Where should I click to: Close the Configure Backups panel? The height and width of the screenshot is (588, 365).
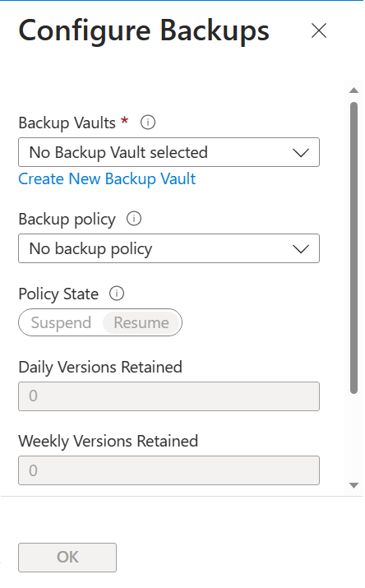click(319, 30)
